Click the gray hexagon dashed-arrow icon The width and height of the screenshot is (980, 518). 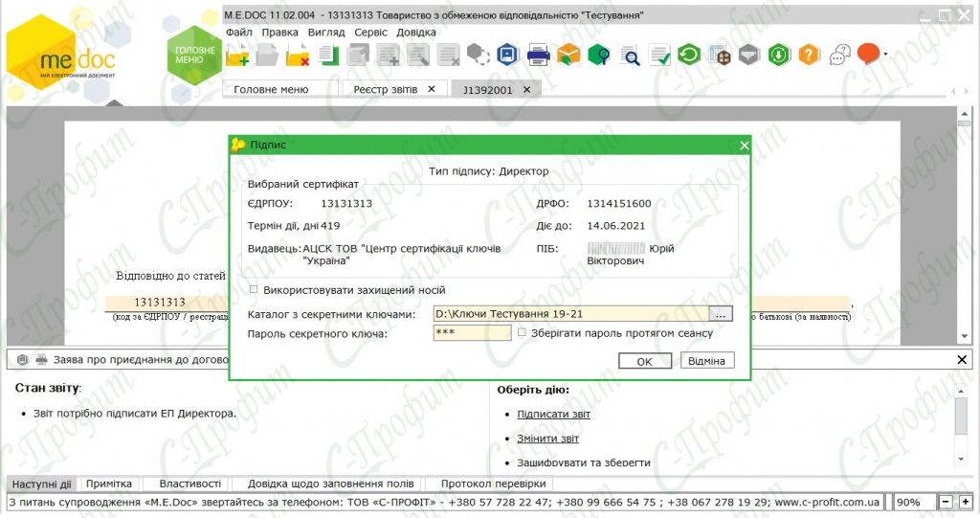[x=479, y=55]
